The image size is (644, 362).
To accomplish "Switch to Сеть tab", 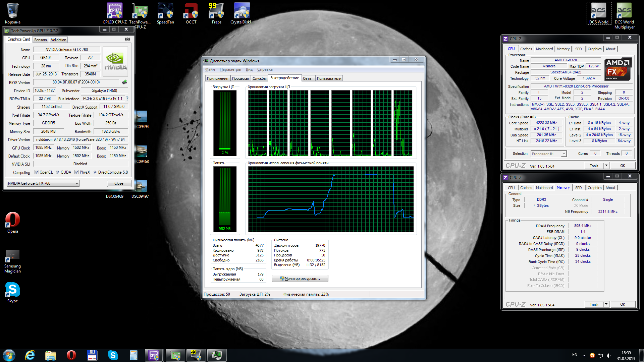I will (307, 78).
